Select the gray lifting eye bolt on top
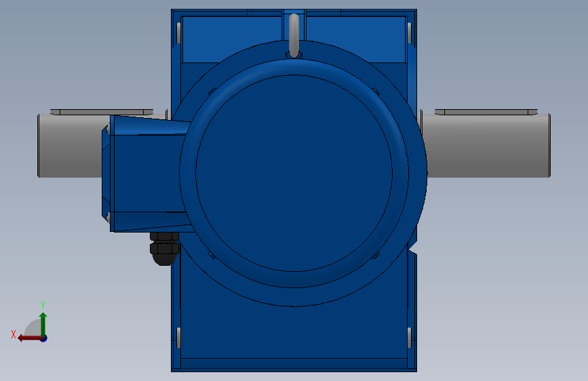588x381 pixels. coord(294,36)
